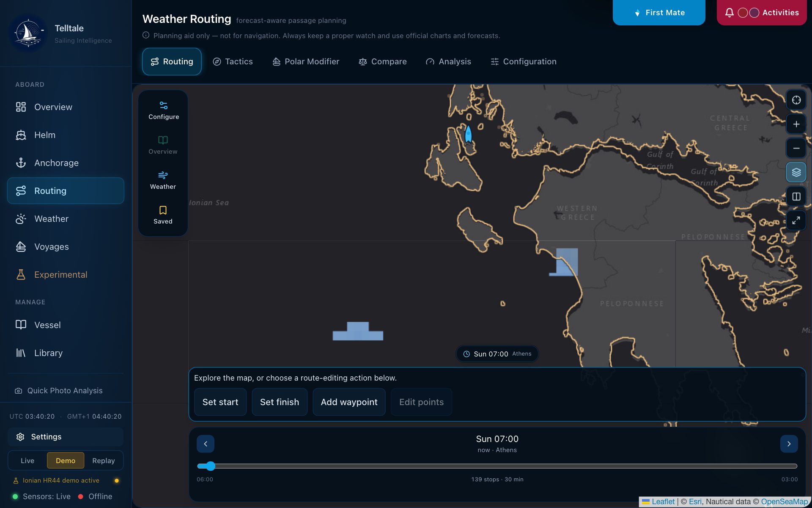Viewport: 812px width, 508px height.
Task: Open Activities notifications
Action: pyautogui.click(x=761, y=13)
